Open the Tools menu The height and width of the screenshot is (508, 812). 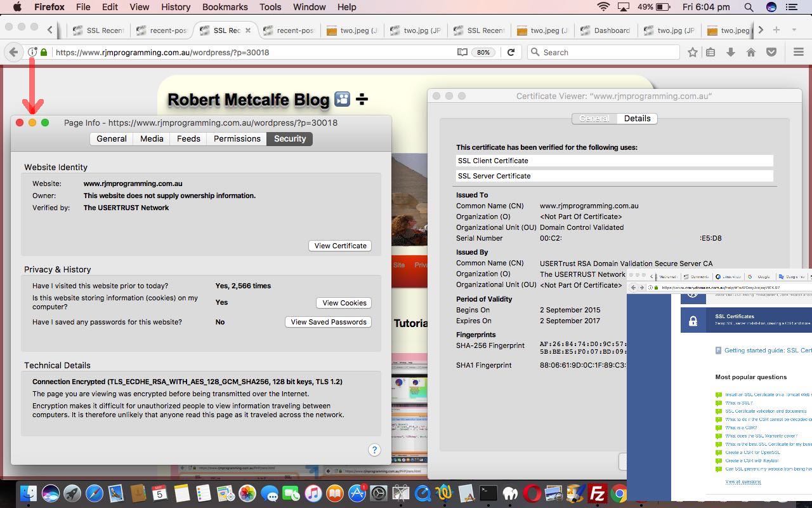270,7
